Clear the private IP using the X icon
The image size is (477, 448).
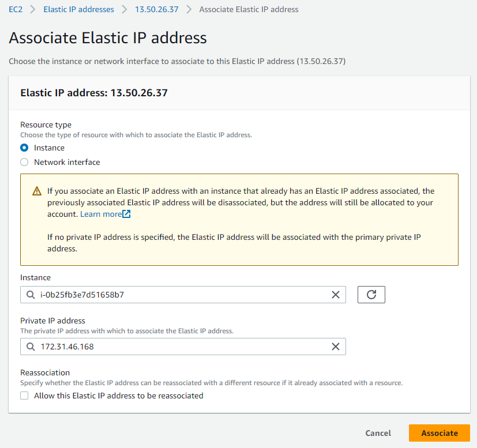[x=336, y=347]
